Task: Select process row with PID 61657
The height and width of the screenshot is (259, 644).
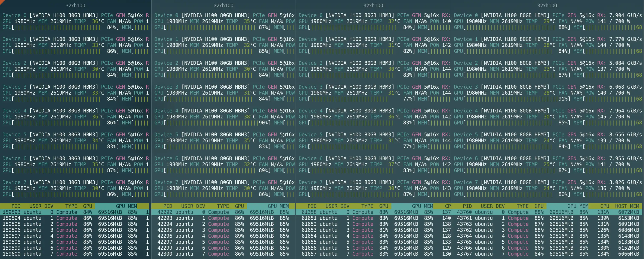Action: tap(373, 254)
